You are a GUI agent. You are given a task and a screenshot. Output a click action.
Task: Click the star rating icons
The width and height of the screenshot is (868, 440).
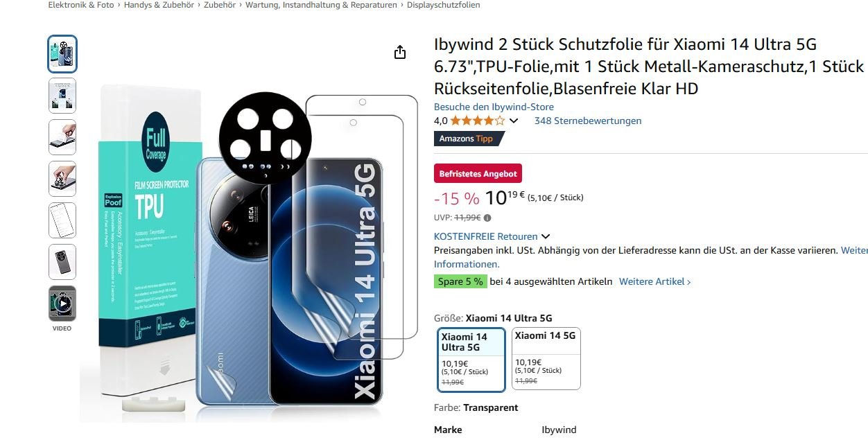click(477, 121)
